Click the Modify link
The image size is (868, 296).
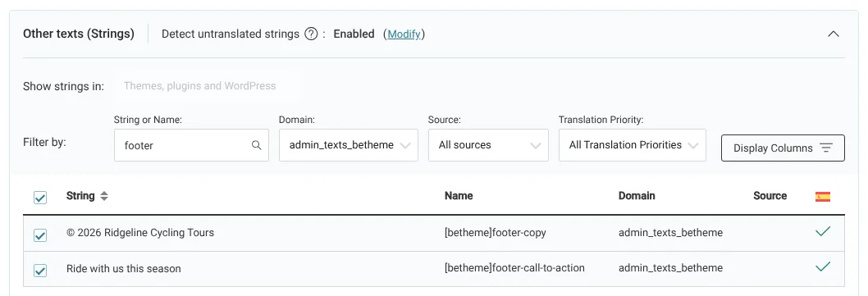(404, 34)
